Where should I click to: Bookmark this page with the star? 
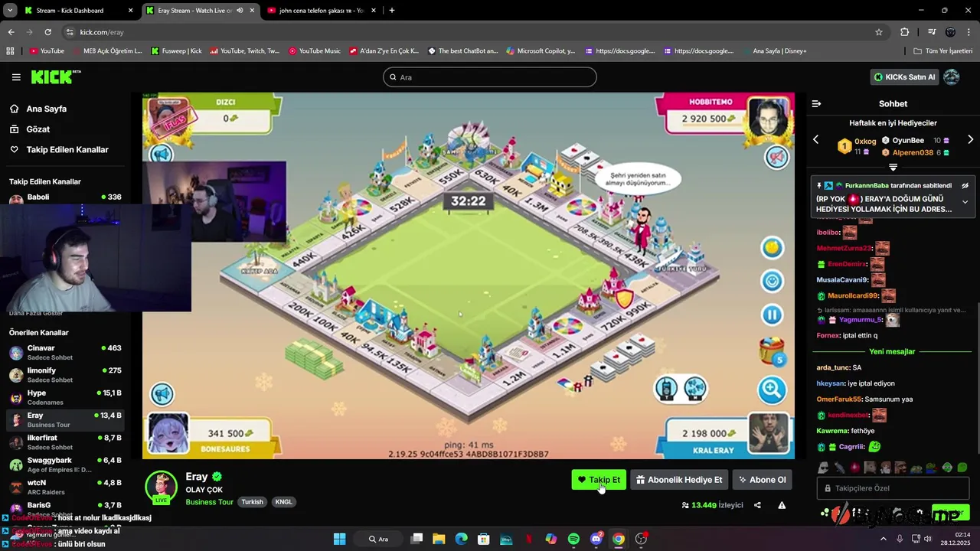[x=879, y=32]
